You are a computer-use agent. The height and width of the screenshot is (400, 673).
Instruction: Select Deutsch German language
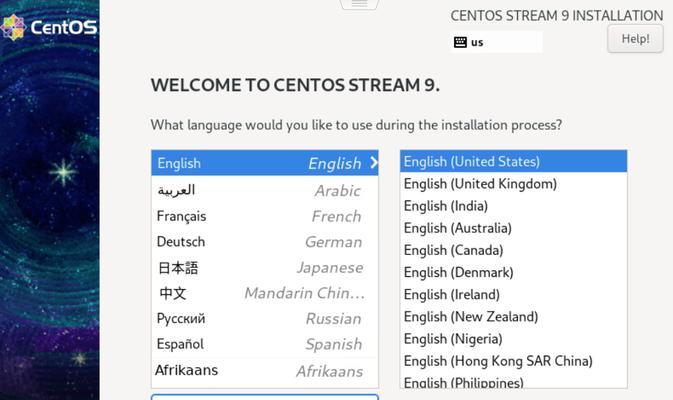(264, 242)
